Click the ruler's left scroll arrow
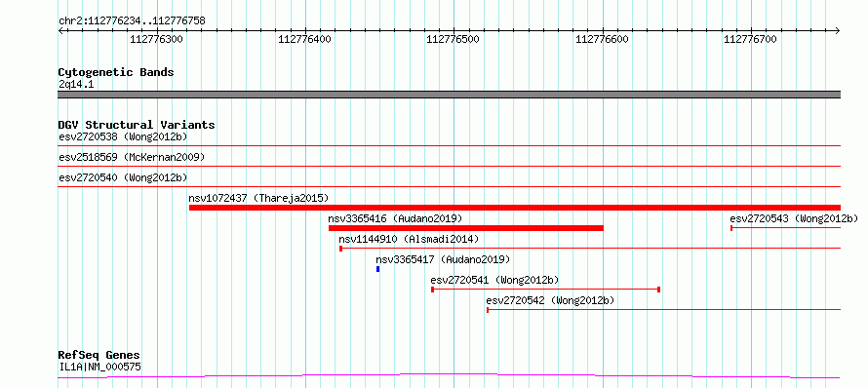868x388 pixels. pos(60,30)
